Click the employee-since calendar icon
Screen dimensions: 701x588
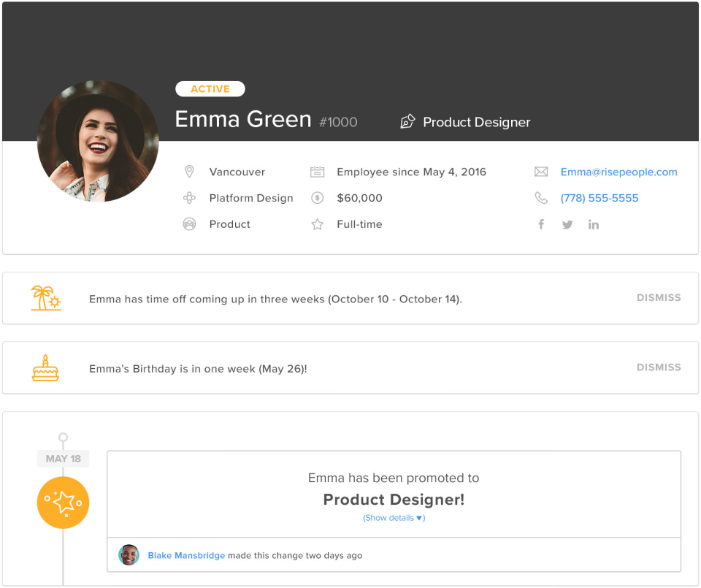[x=317, y=172]
